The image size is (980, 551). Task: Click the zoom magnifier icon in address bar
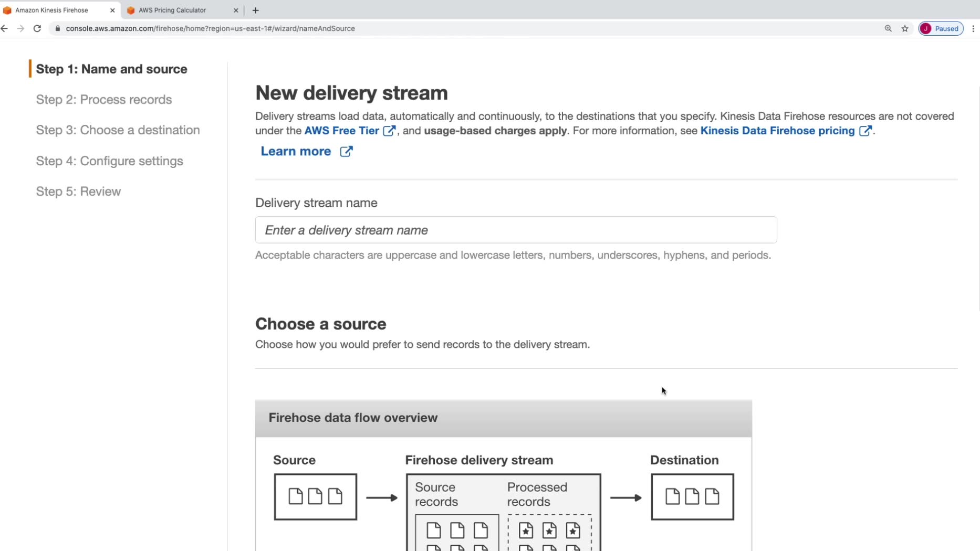pos(888,28)
